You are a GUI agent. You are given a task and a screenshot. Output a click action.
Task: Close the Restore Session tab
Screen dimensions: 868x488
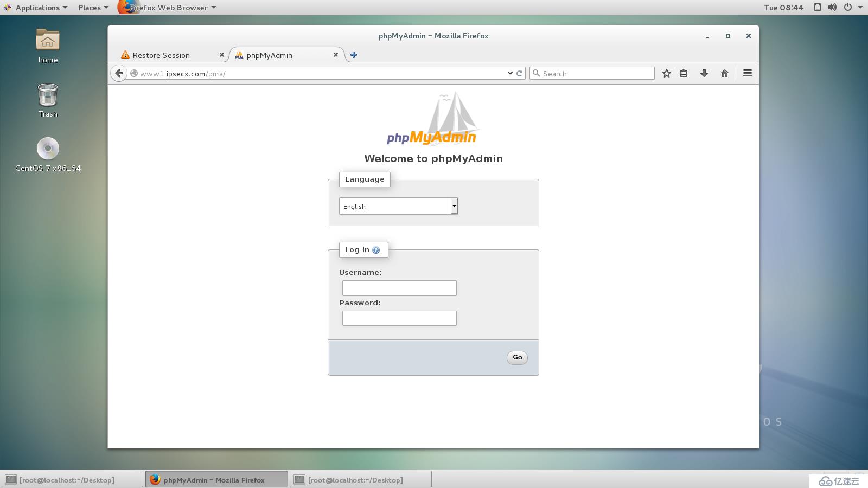coord(221,55)
